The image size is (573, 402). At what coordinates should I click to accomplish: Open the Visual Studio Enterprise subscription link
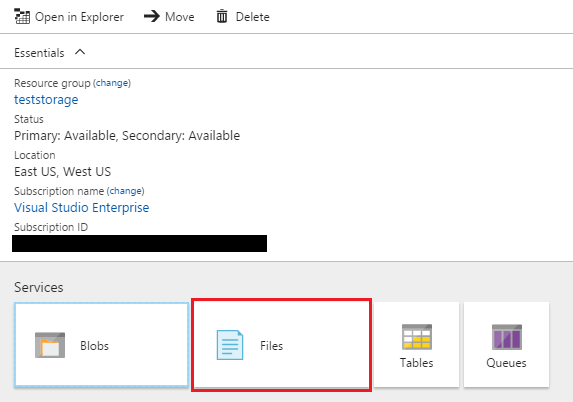(x=81, y=208)
